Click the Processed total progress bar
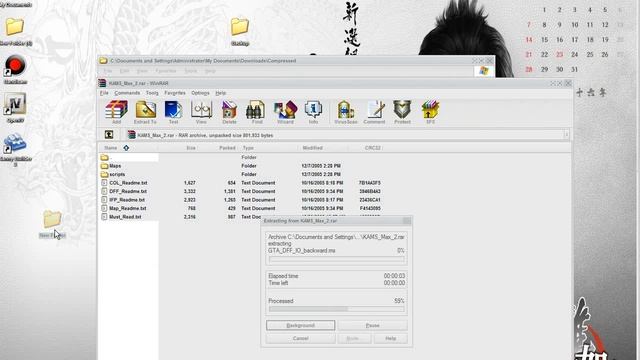 tap(337, 309)
